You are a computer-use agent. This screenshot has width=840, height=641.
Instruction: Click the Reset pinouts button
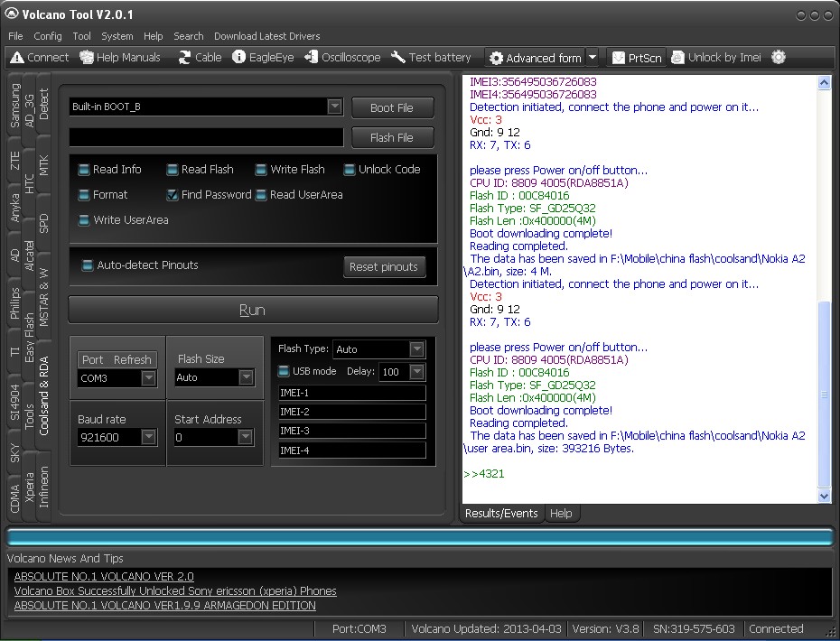coord(384,266)
